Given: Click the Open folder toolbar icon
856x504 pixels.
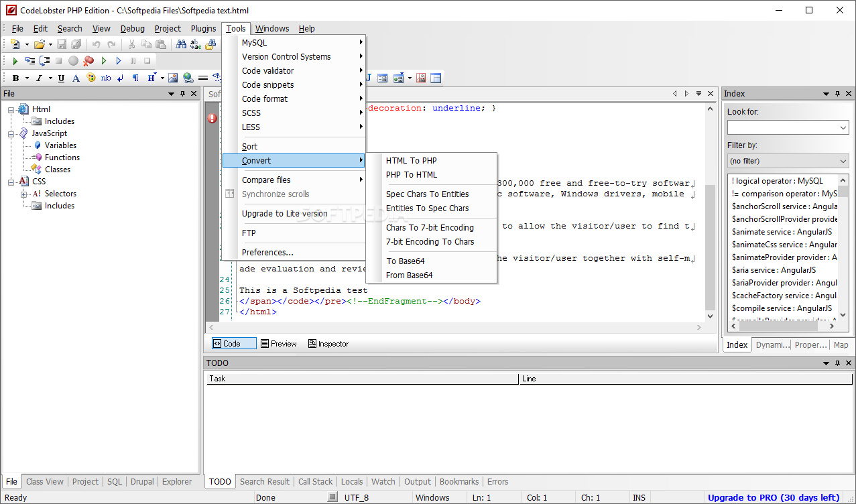Looking at the screenshot, I should [x=39, y=44].
